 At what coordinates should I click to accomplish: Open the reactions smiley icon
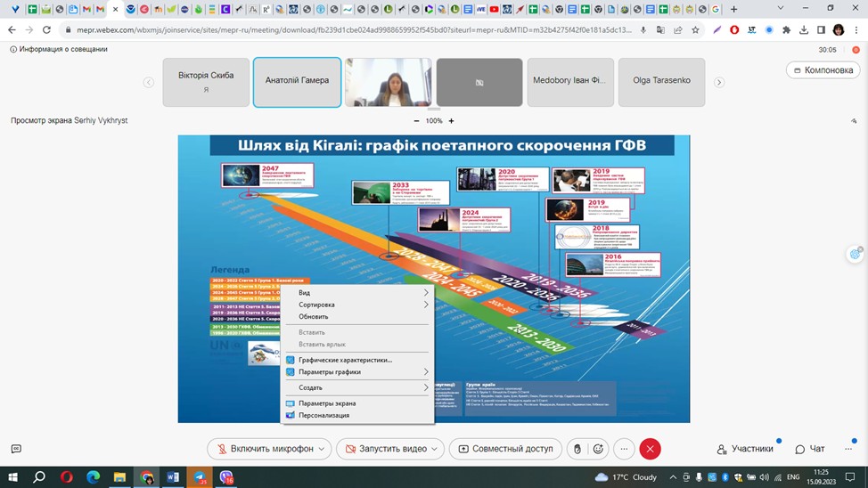[598, 449]
